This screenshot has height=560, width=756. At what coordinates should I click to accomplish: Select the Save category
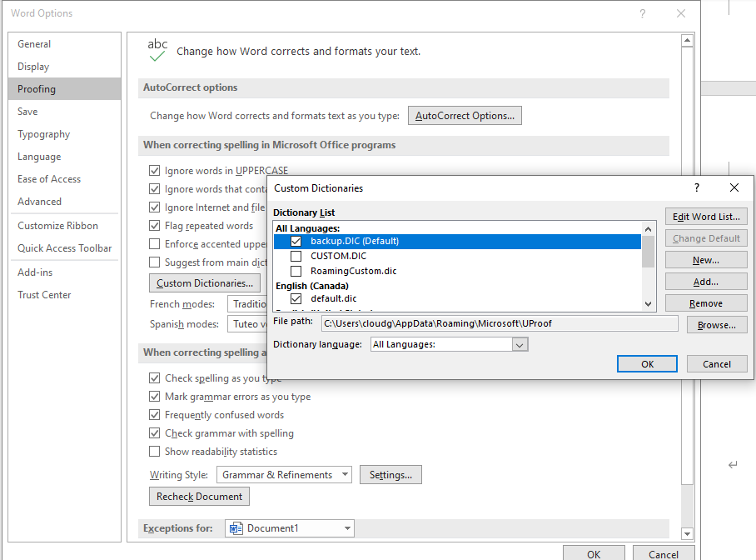click(x=64, y=112)
